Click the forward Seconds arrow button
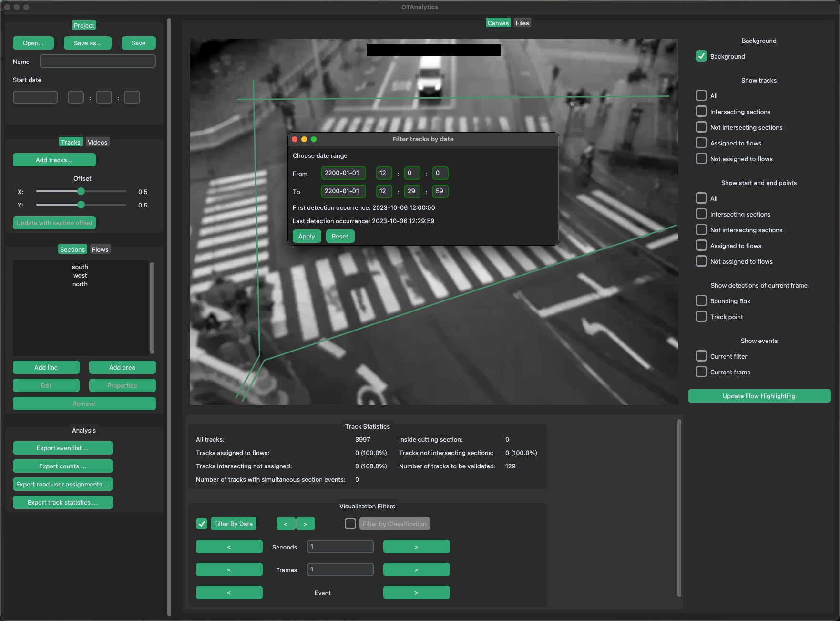840x621 pixels. 416,547
